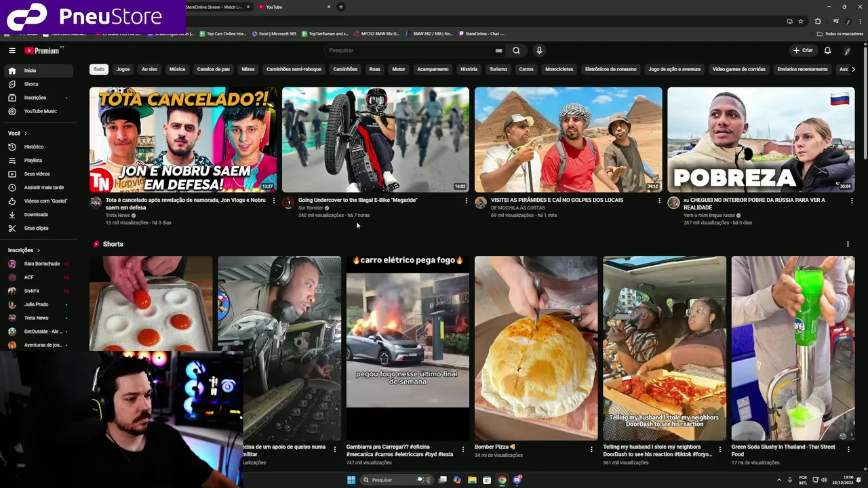
Task: Open the Julia Prado subscription channel
Action: click(38, 304)
